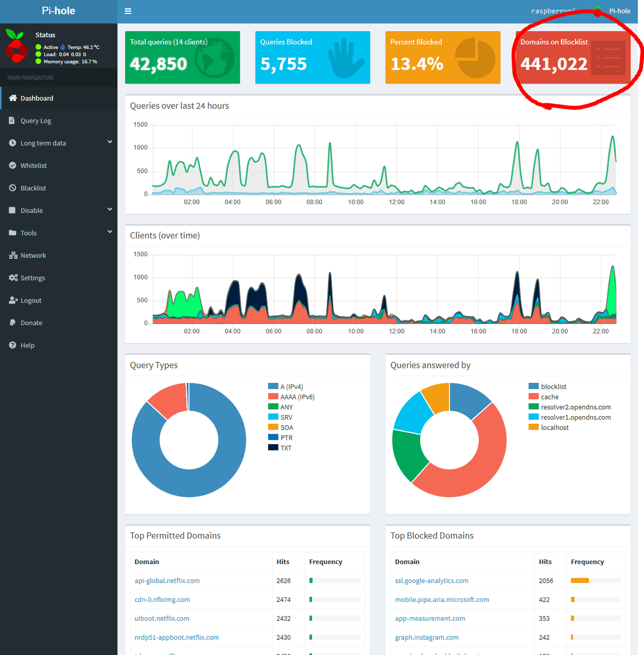
Task: Open Query Log via its file icon
Action: [x=12, y=121]
